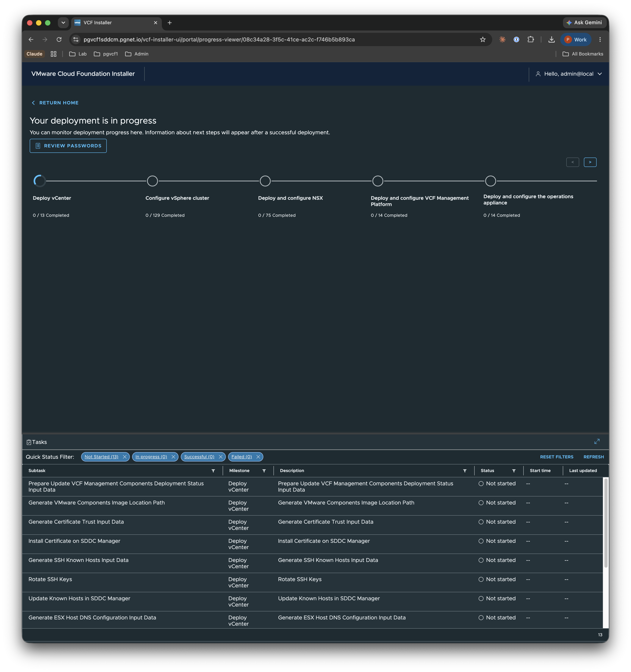Viewport: 631px width, 672px height.
Task: Click the Ask Gemini button
Action: (x=584, y=23)
